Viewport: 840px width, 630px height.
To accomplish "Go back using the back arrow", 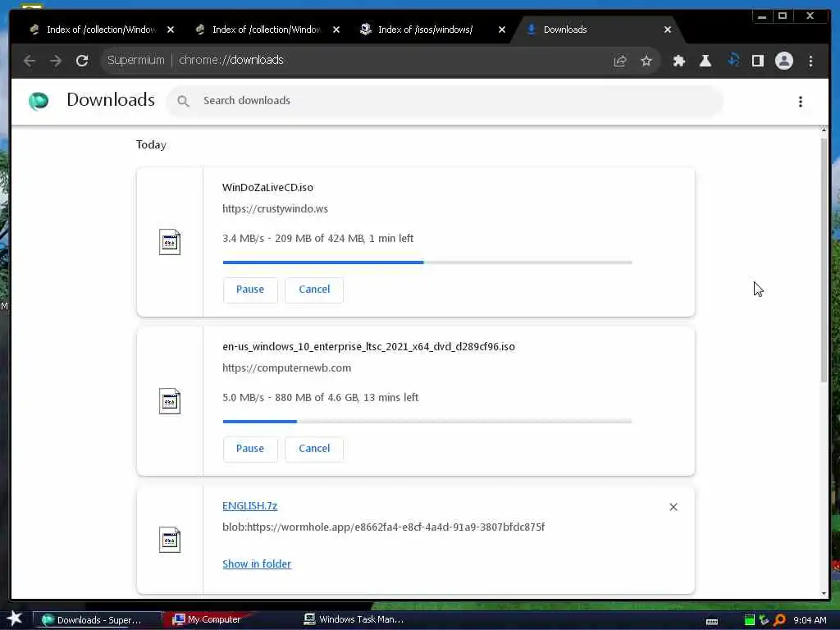I will click(30, 61).
